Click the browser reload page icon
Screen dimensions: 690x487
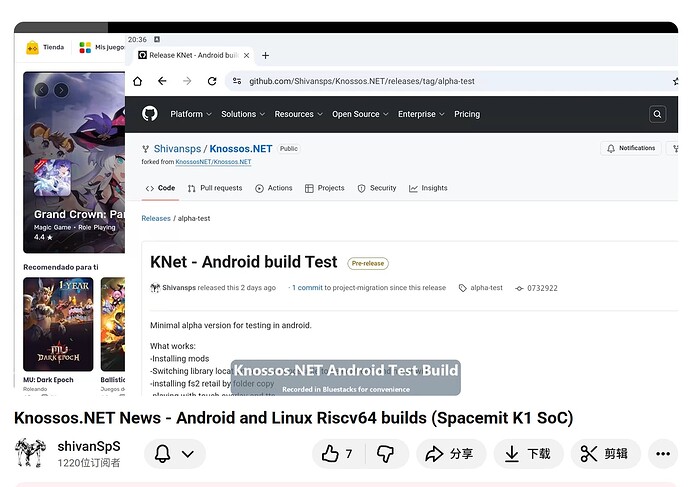point(212,81)
